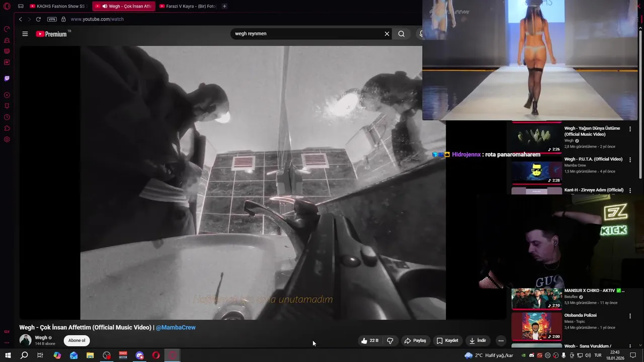The width and height of the screenshot is (644, 362).
Task: Save the video with Kaydet
Action: (447, 340)
